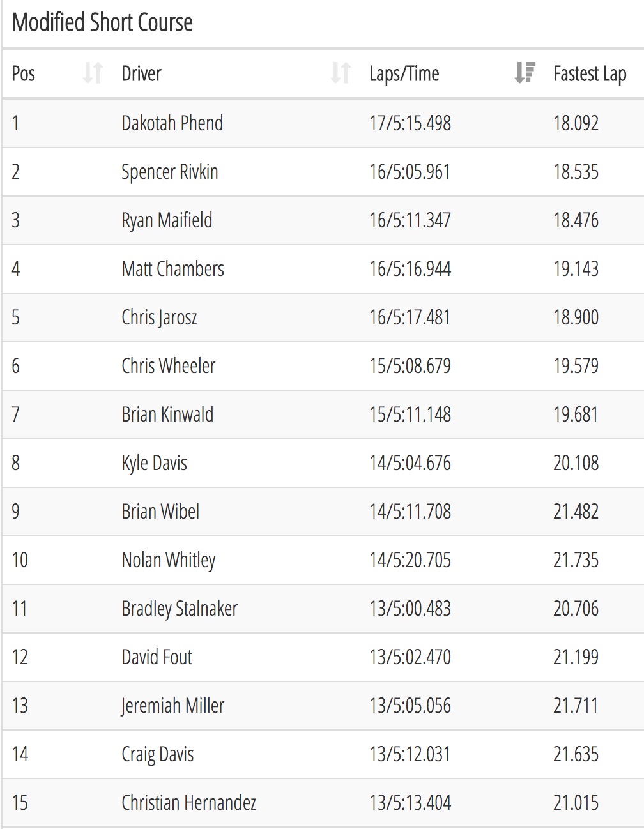Toggle Laps/Time descending sort icon
Image resolution: width=644 pixels, height=829 pixels.
(525, 73)
